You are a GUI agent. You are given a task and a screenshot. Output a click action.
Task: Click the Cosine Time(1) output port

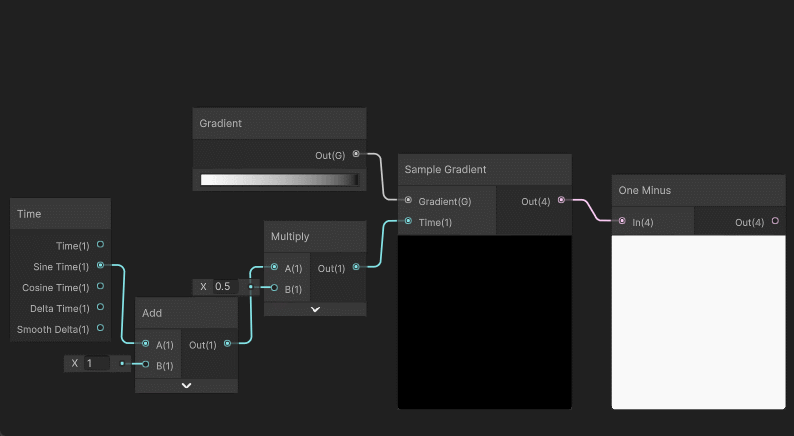click(100, 287)
